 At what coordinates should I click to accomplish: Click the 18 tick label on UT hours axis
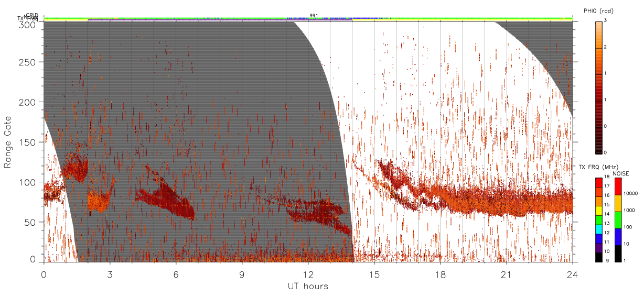point(440,274)
